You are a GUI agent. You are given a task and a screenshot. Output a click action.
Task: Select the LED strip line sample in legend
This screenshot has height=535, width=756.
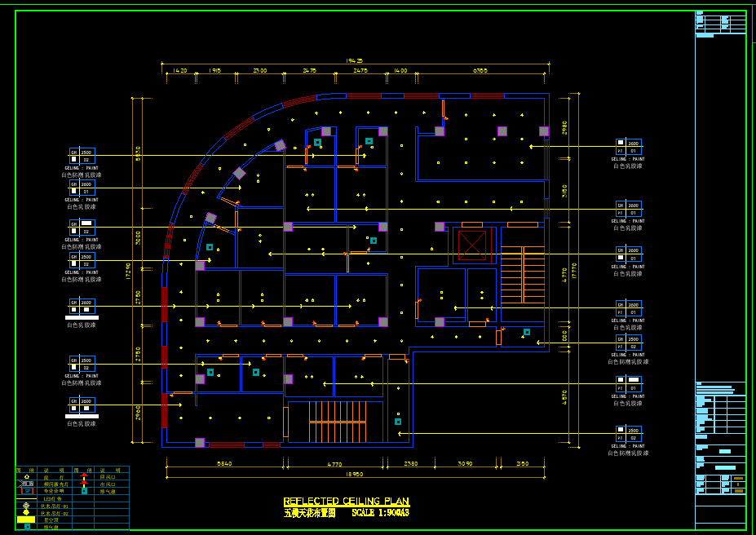[27, 499]
